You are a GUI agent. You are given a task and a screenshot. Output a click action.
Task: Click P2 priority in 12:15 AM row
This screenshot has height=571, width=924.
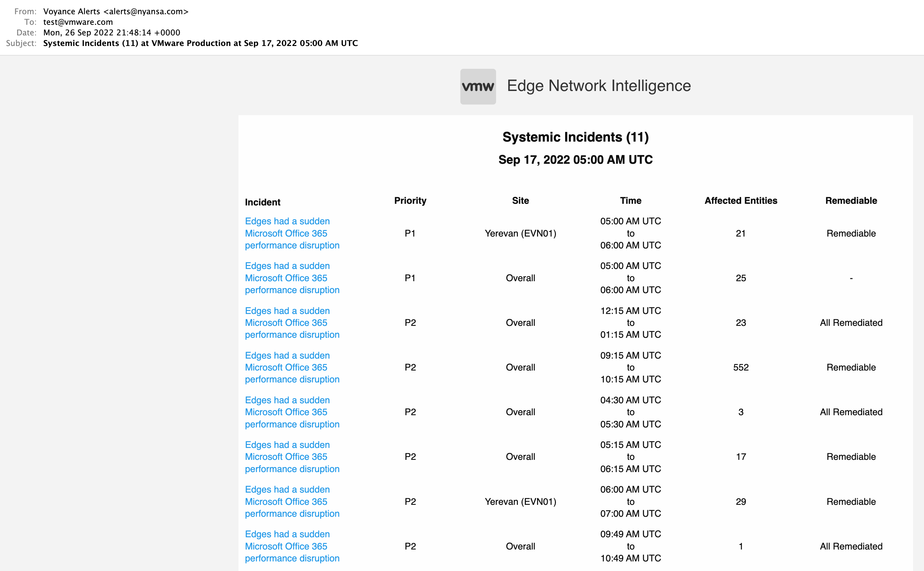coord(410,323)
